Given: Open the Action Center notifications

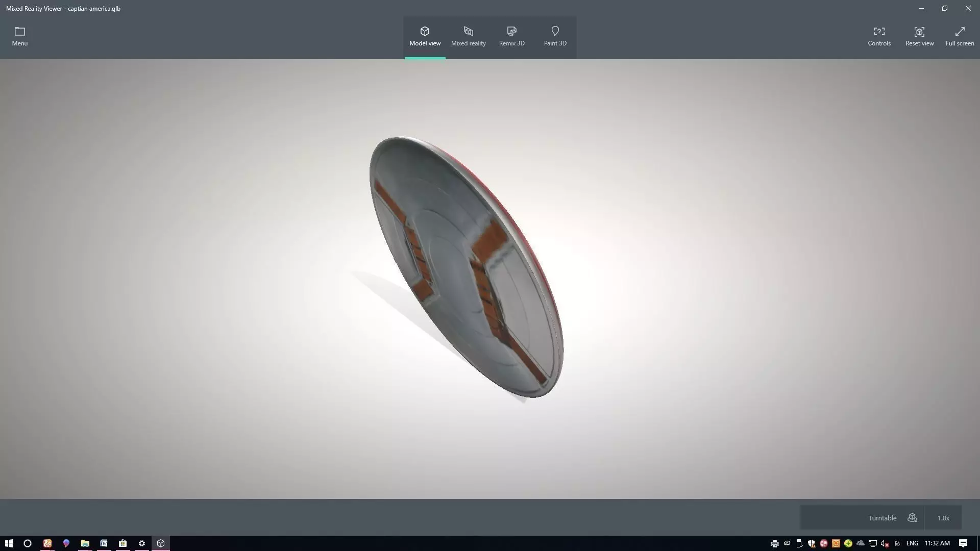Looking at the screenshot, I should (963, 543).
